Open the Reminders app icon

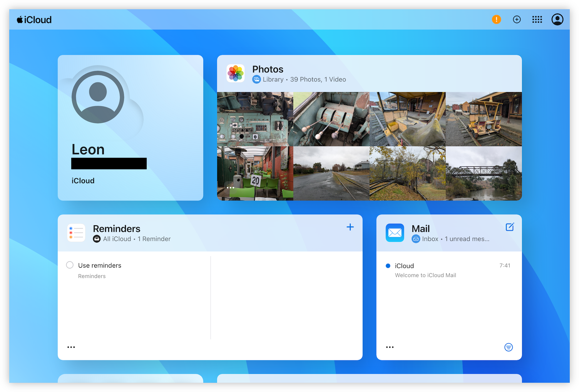(76, 233)
